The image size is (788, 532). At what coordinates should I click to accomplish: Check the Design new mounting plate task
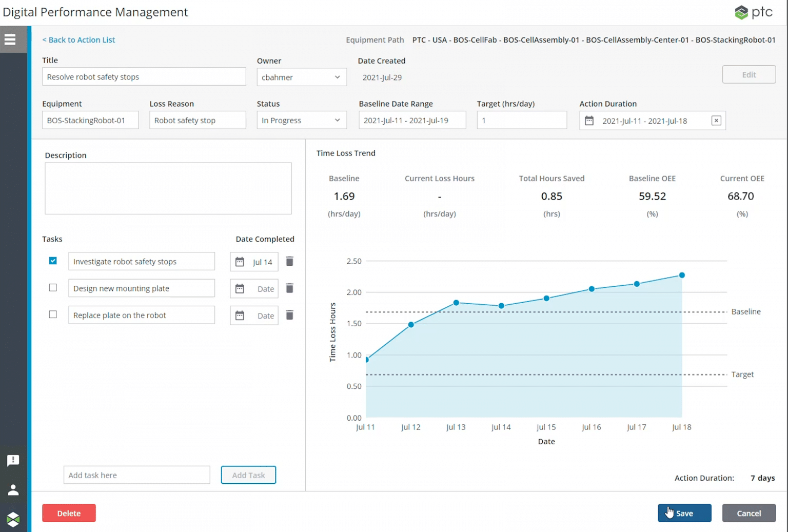[x=52, y=287]
